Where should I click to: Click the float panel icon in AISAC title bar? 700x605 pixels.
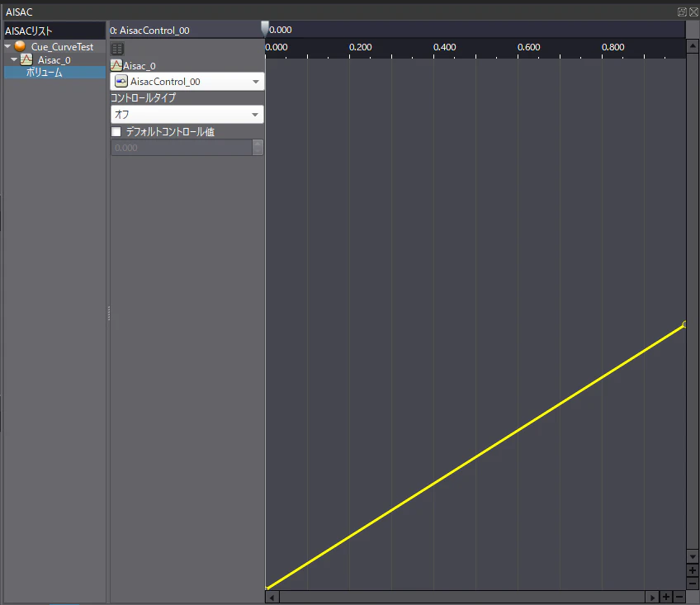(x=682, y=12)
